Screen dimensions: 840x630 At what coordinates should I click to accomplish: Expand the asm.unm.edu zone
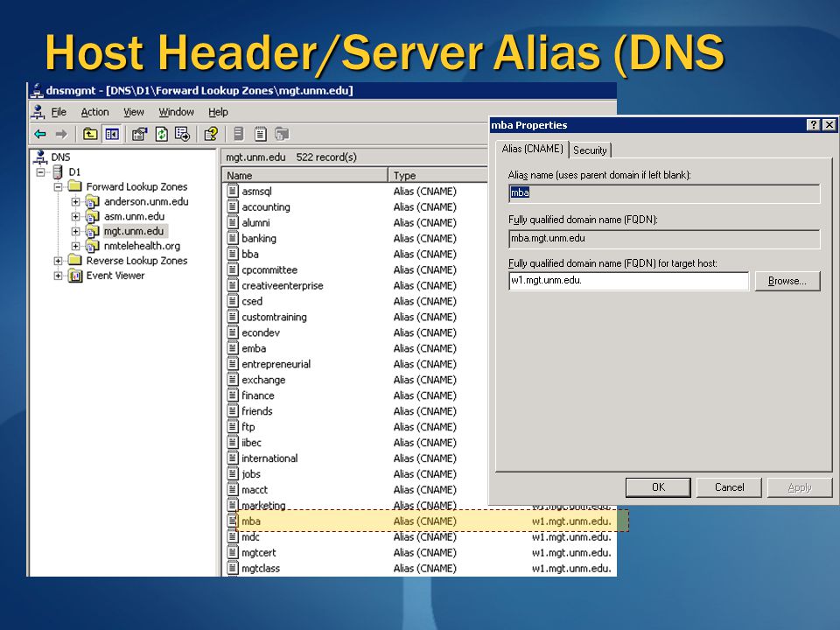click(75, 216)
